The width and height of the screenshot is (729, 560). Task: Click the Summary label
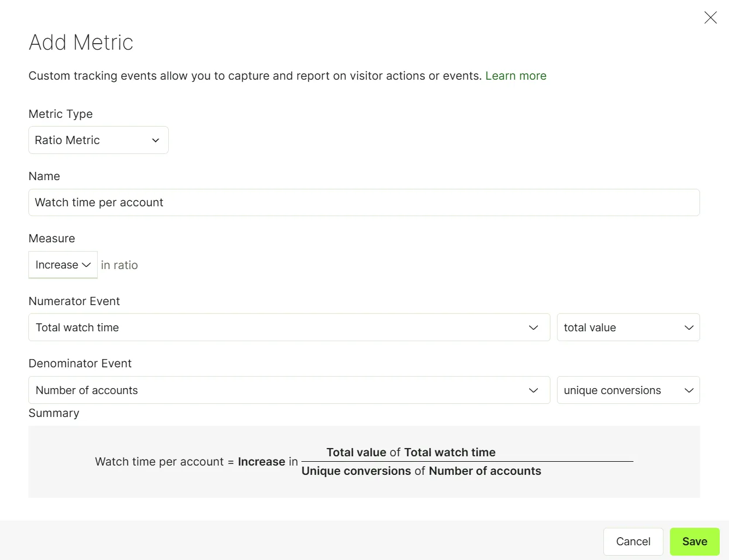click(x=54, y=413)
